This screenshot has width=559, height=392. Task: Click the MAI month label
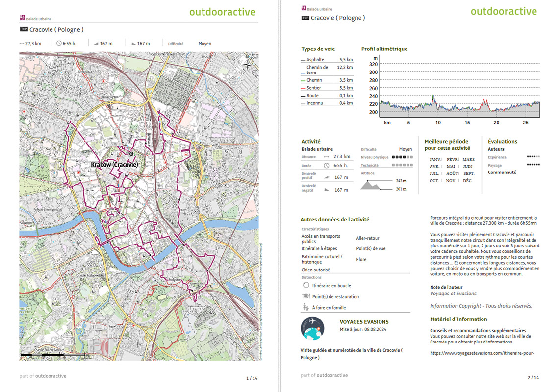(451, 167)
